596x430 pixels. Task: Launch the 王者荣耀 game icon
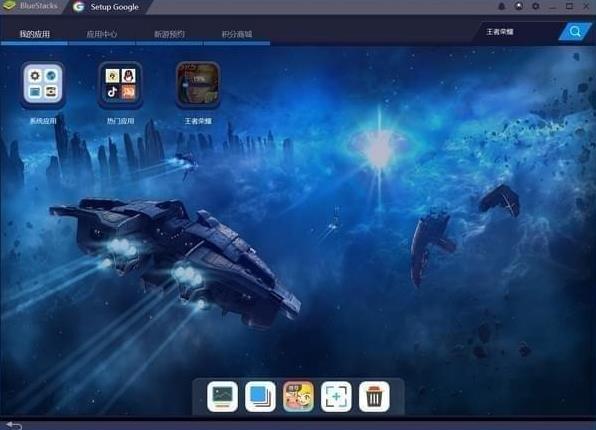(198, 84)
